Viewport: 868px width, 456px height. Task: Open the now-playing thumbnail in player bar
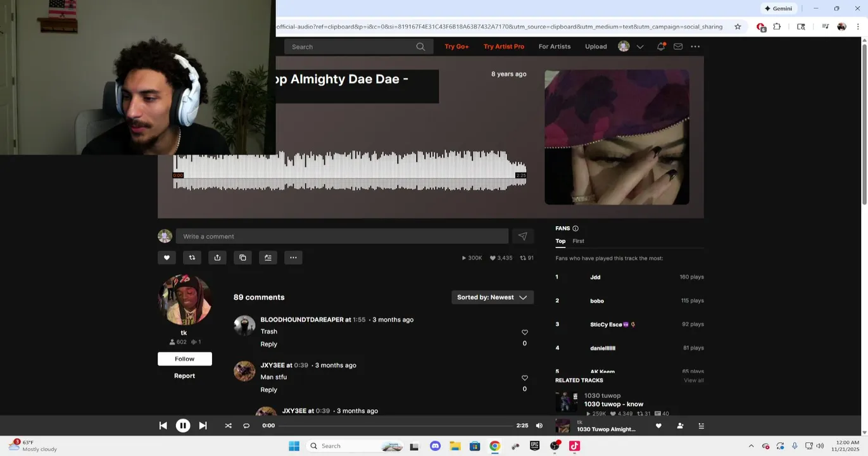562,426
